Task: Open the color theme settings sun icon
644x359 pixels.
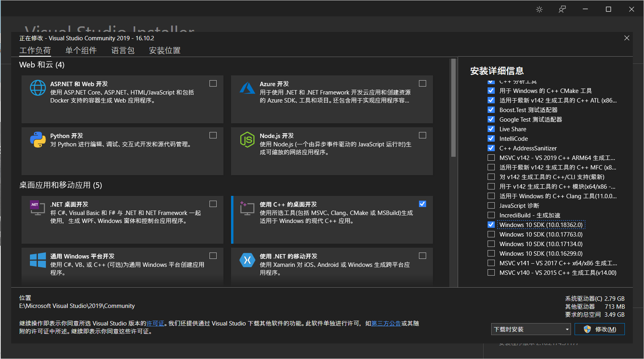Action: pos(539,9)
